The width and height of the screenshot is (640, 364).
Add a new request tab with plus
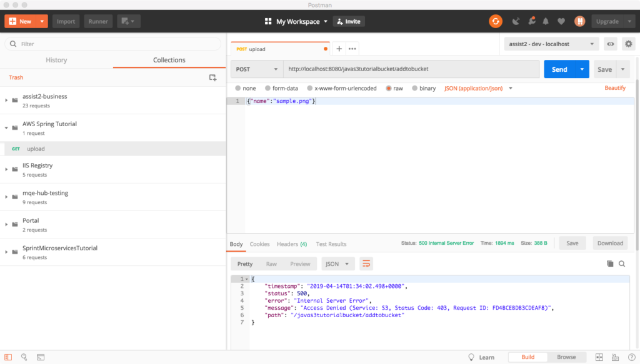point(339,49)
